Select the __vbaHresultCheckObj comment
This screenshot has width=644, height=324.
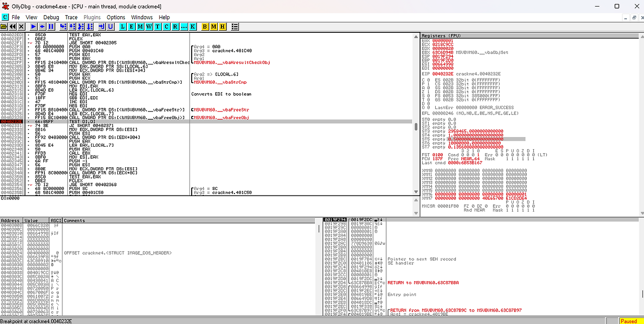[x=232, y=62]
